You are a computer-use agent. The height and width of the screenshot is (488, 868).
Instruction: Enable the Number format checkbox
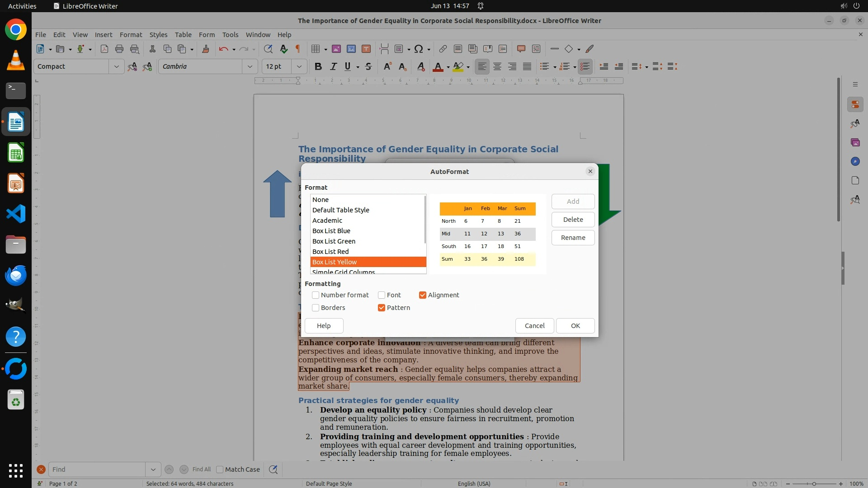[316, 295]
